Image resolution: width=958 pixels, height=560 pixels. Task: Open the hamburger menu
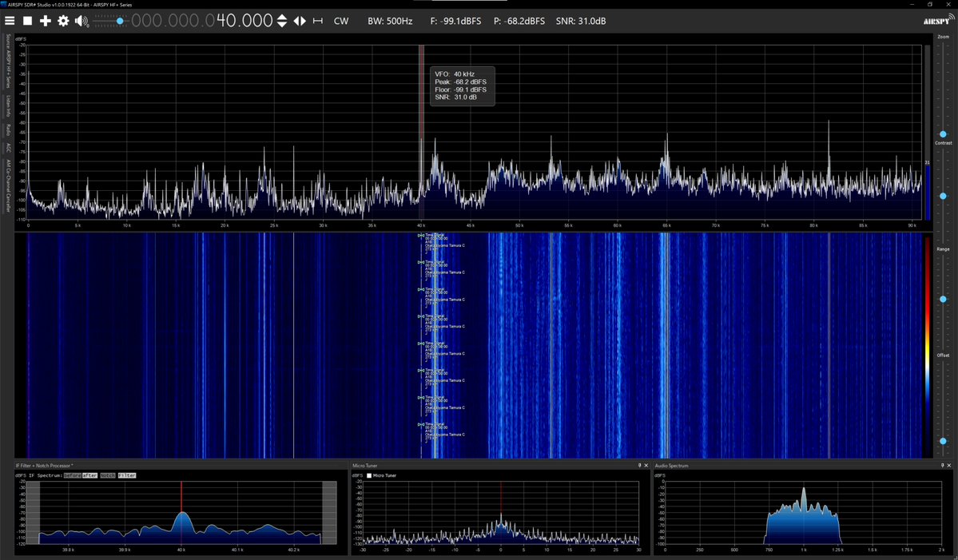(10, 21)
